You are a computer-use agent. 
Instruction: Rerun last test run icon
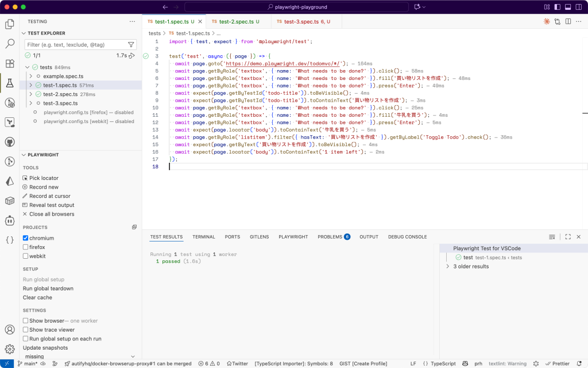131,56
